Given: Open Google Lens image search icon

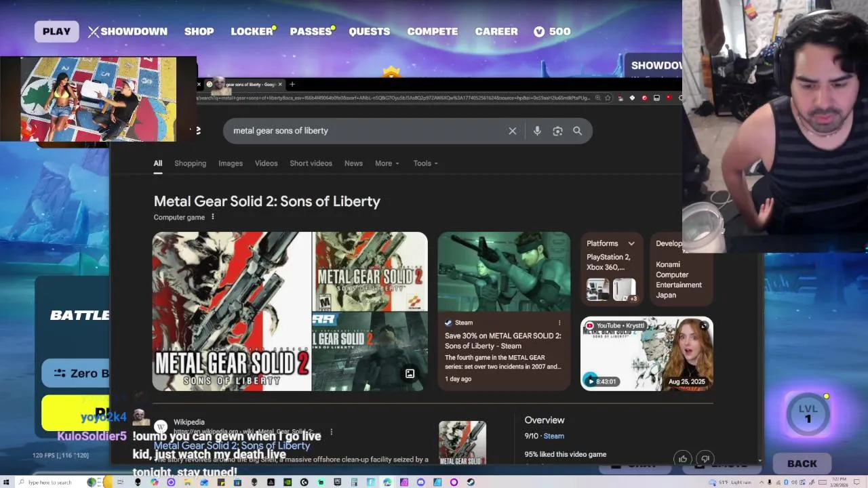Looking at the screenshot, I should 557,131.
